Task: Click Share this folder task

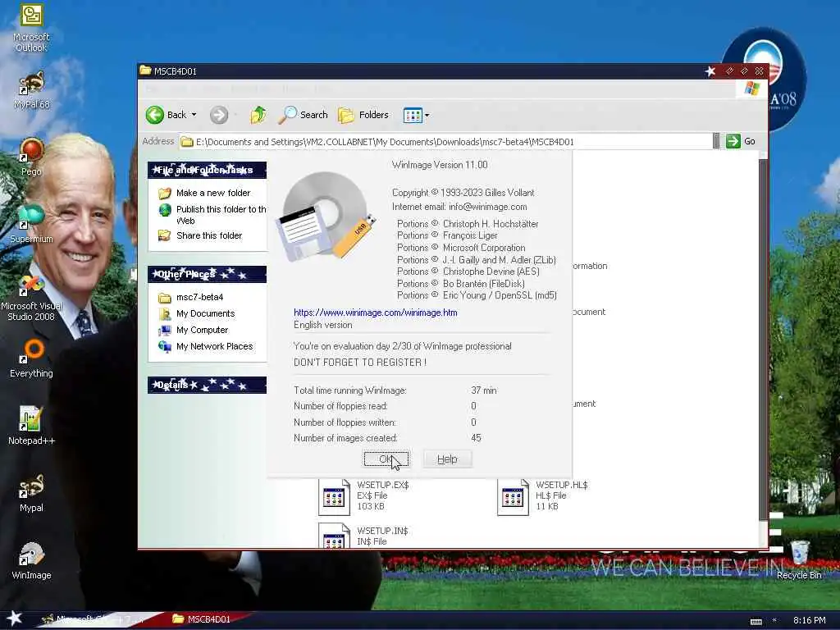Action: point(209,235)
